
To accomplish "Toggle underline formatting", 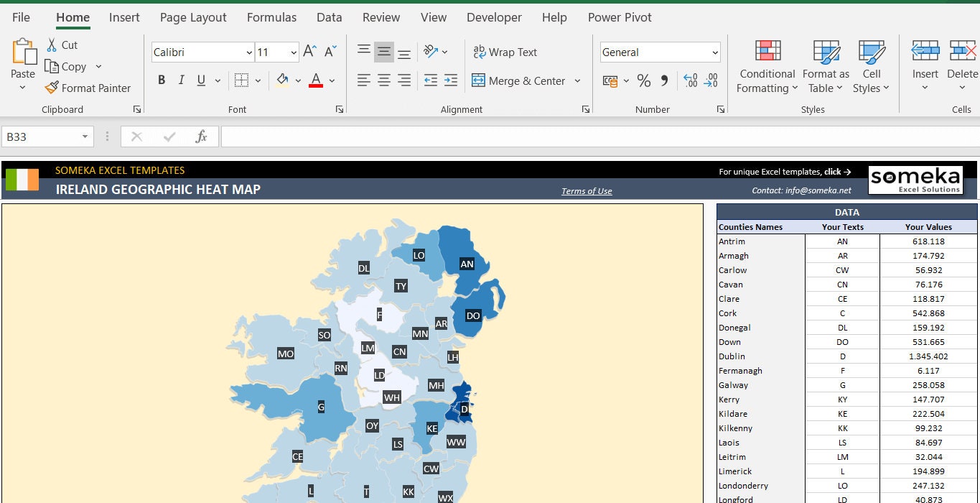I will [200, 80].
